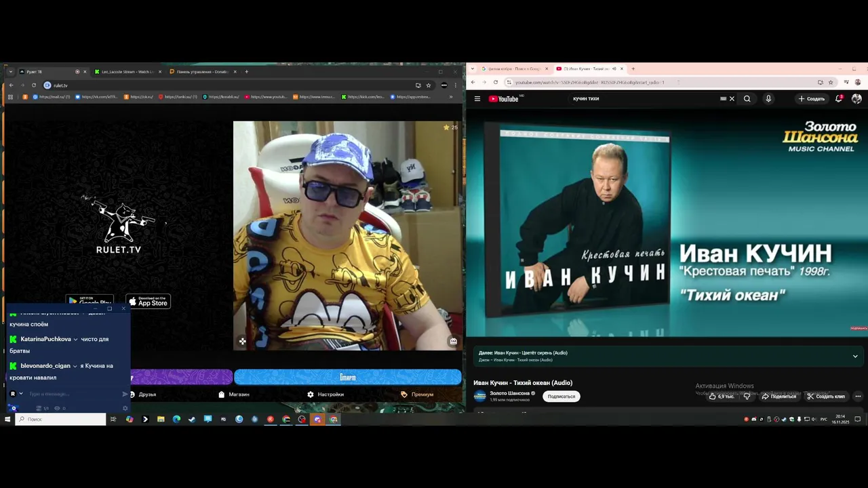Switch to Leo_Lacoste Stream tab
868x488 pixels.
pos(127,71)
